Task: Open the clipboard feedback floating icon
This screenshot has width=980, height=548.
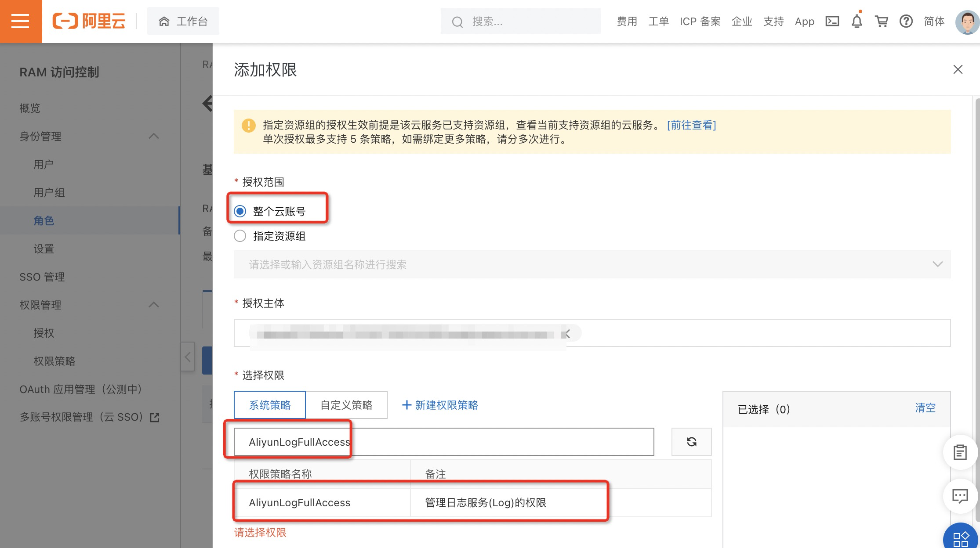Action: tap(960, 452)
